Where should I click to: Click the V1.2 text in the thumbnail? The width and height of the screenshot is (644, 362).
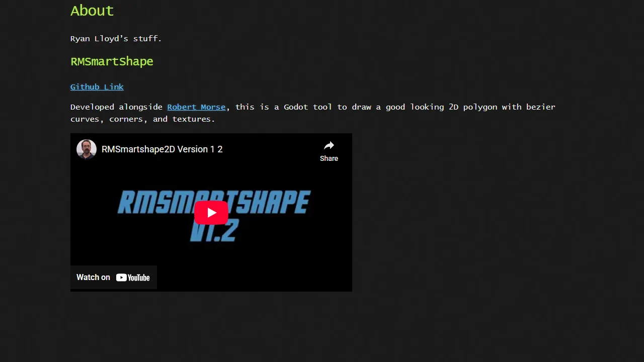click(x=213, y=232)
